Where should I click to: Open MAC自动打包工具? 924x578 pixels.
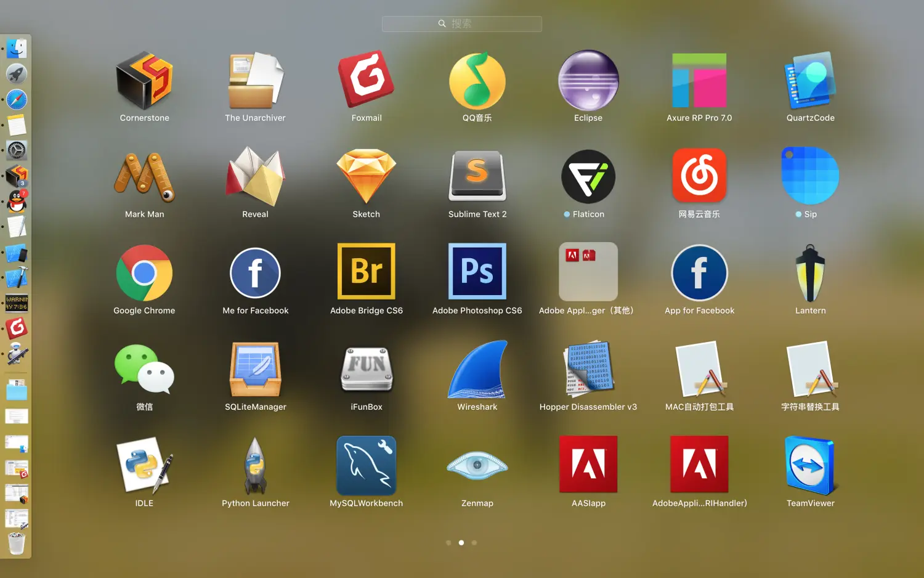[699, 369]
